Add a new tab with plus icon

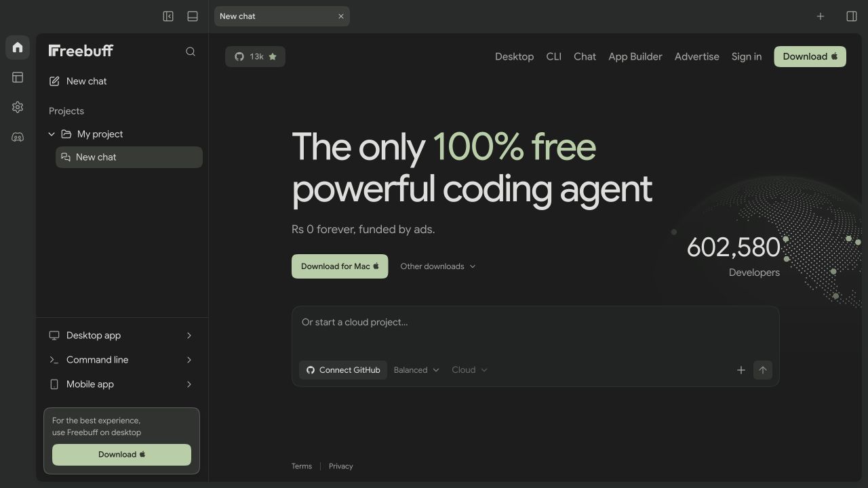(x=821, y=16)
